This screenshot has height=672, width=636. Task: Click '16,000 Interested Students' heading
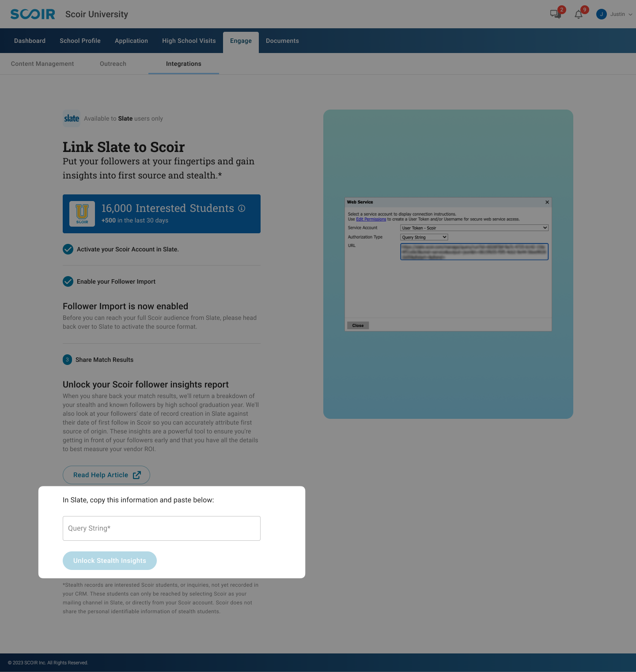168,208
